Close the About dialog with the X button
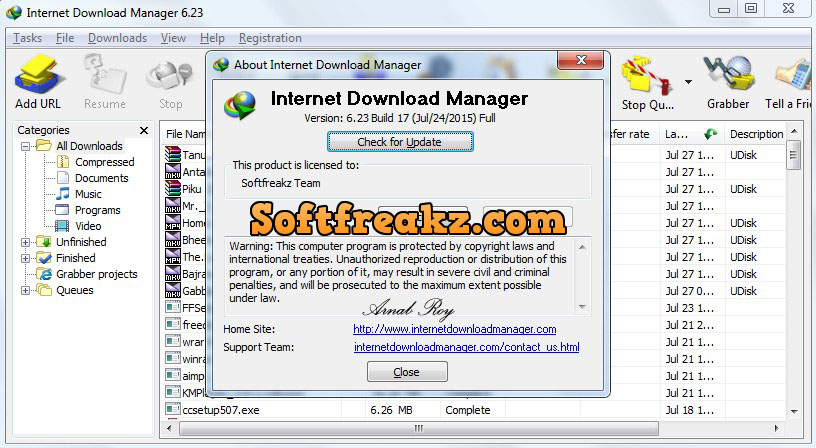 coord(581,60)
